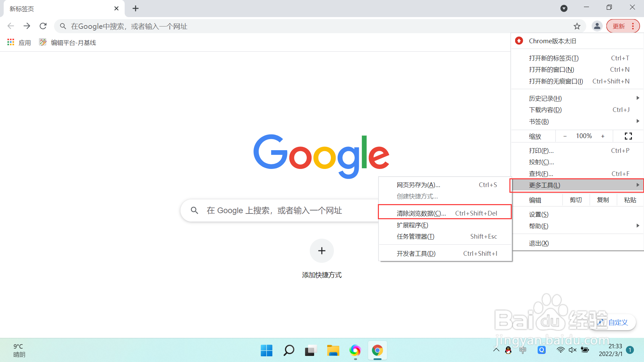Open Task View on taskbar
This screenshot has height=362, width=644.
311,351
